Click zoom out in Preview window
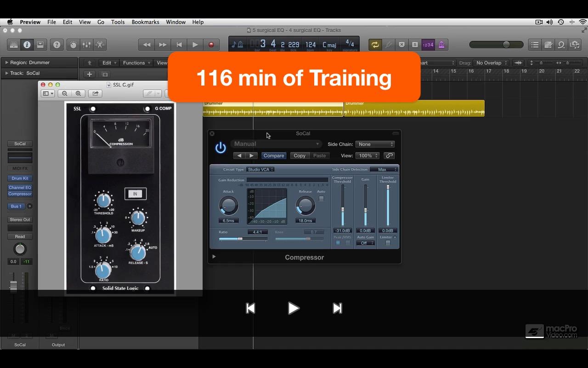The width and height of the screenshot is (588, 368). click(65, 93)
